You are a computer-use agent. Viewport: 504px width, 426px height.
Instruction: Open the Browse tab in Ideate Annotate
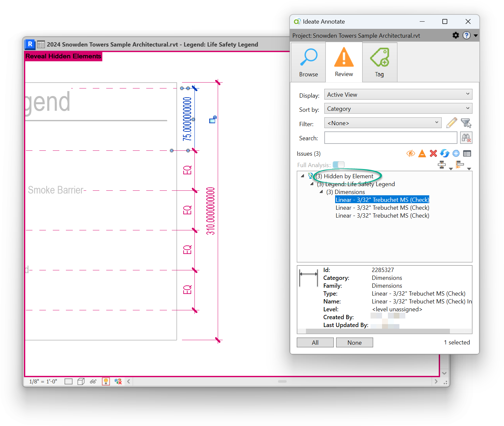click(x=308, y=62)
